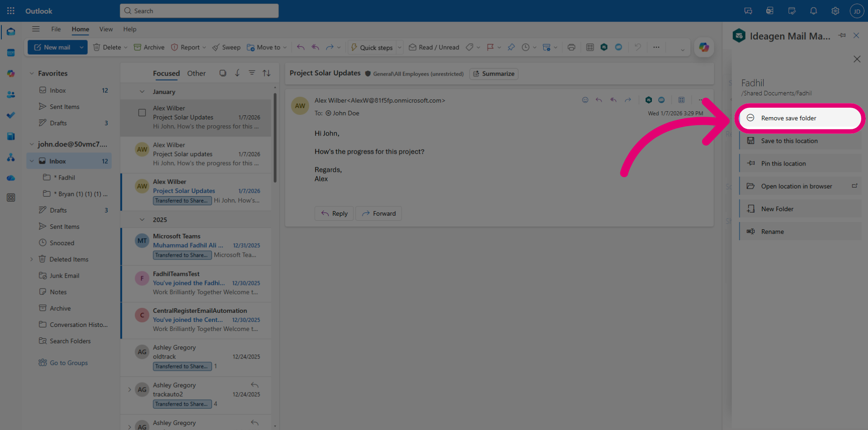Click the account avatar JD
The image size is (868, 430).
pyautogui.click(x=857, y=11)
